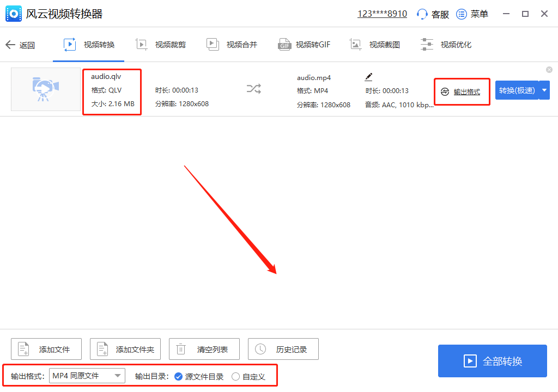Switch to the 视频合并 tab
Screen dimensions: 558x392
click(x=232, y=45)
